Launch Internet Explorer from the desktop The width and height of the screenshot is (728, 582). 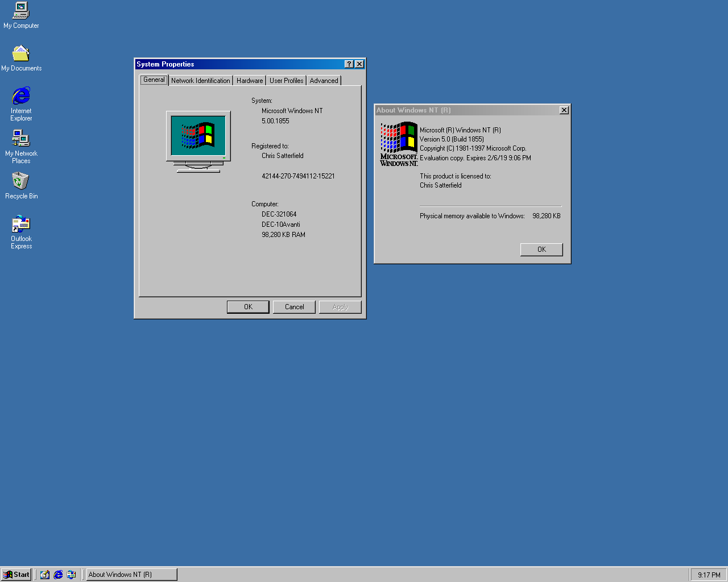click(21, 96)
